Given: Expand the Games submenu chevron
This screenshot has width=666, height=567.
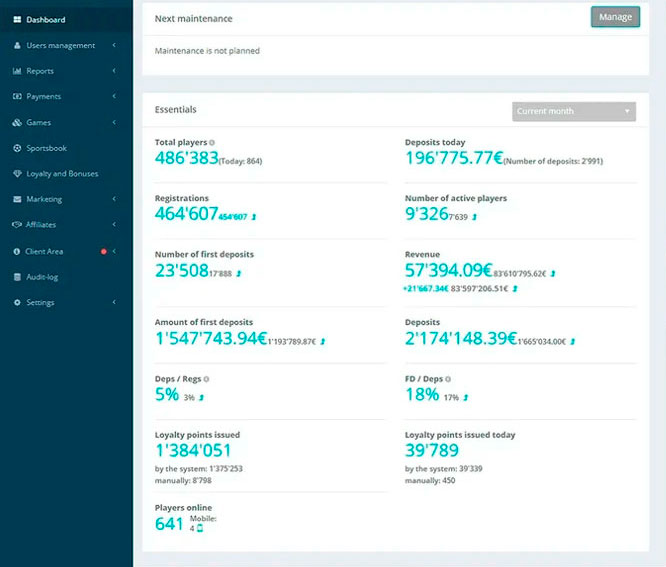Looking at the screenshot, I should click(x=114, y=122).
